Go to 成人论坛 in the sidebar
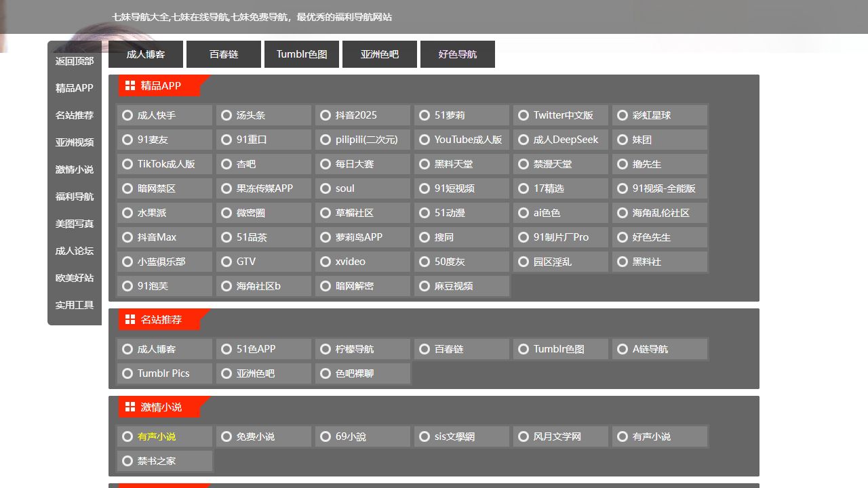Screen dimensions: 868x488 pos(75,251)
